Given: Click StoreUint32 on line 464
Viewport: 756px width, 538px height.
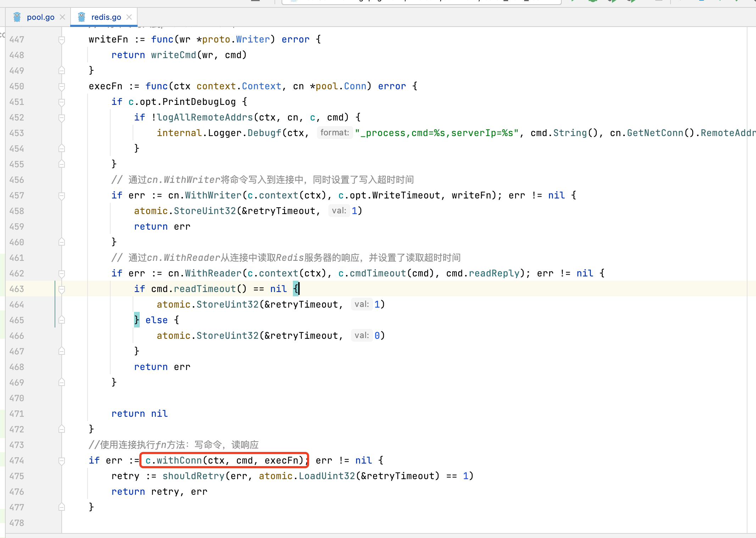Looking at the screenshot, I should tap(228, 304).
